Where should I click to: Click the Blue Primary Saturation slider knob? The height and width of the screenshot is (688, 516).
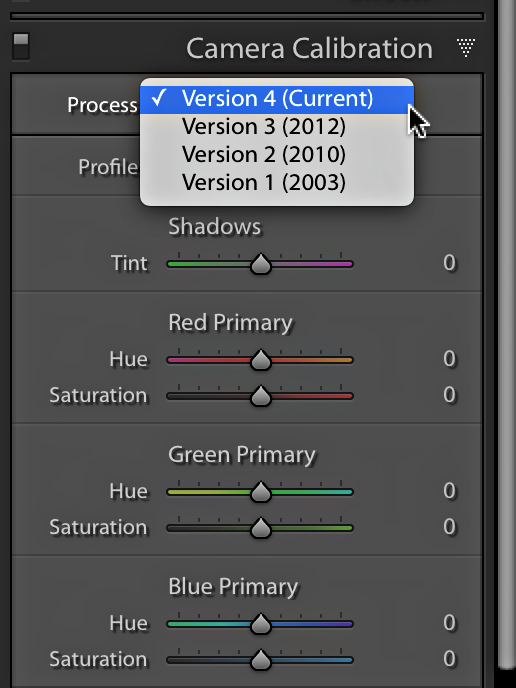point(261,659)
